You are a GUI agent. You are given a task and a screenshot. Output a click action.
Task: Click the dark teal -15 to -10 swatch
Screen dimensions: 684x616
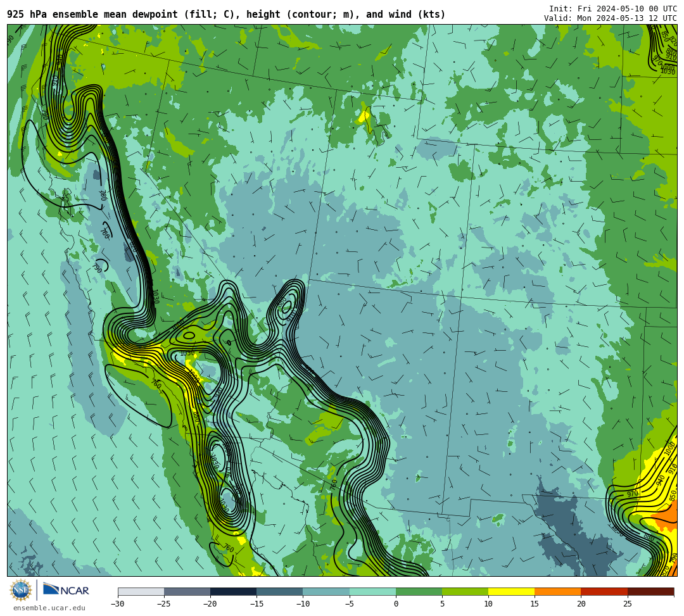(280, 591)
